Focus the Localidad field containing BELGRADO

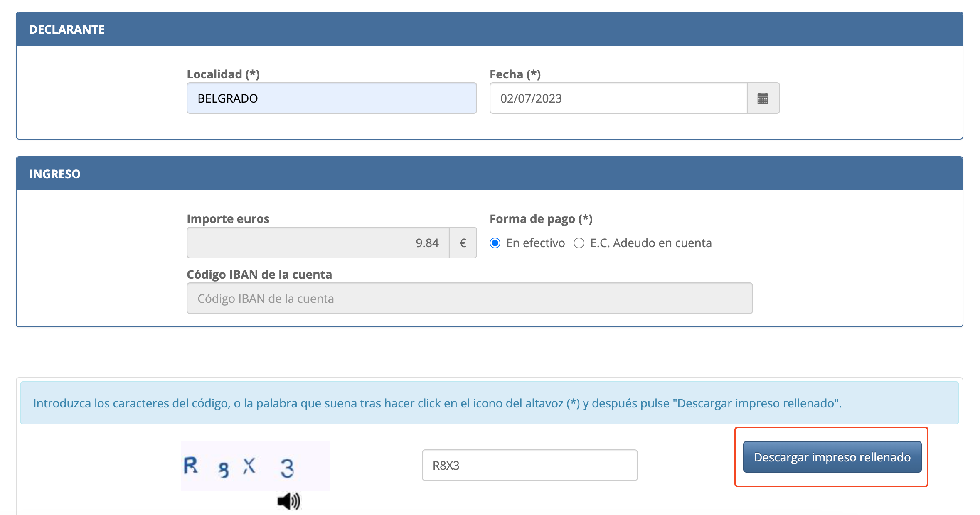[331, 98]
